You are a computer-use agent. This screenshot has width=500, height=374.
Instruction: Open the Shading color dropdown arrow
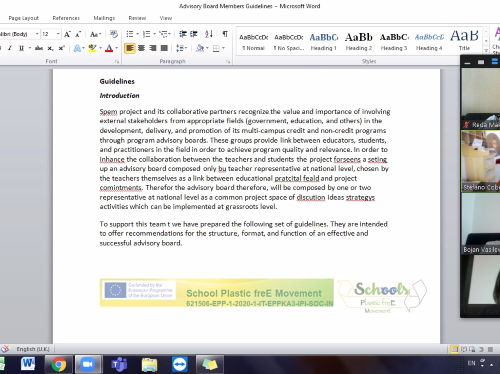click(x=207, y=48)
